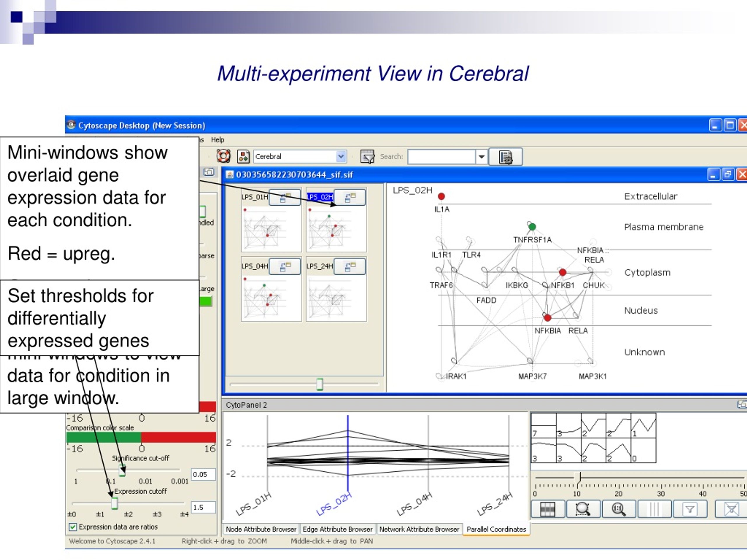Click the crossed-out funnel clear filter button
The height and width of the screenshot is (560, 747).
pos(731,509)
